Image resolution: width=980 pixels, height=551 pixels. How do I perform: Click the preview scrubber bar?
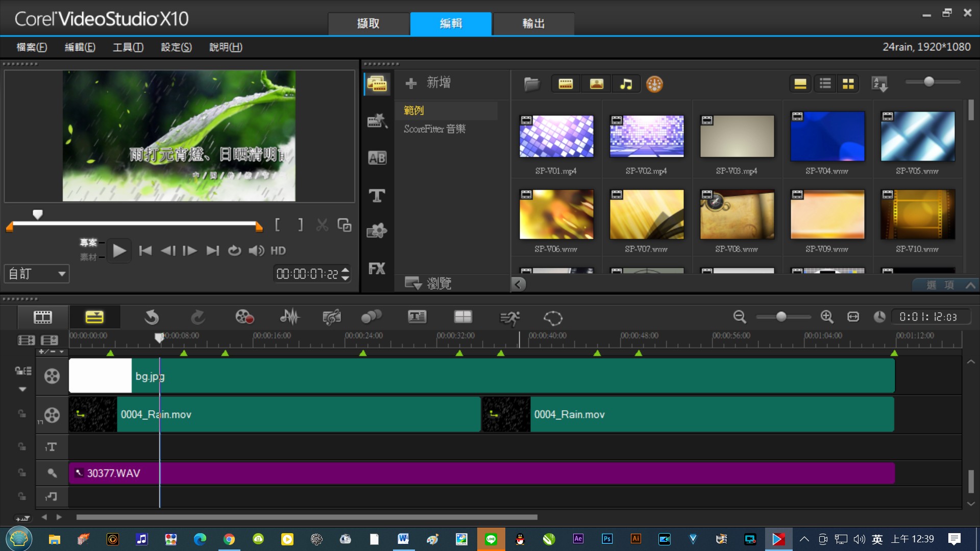[x=134, y=223]
